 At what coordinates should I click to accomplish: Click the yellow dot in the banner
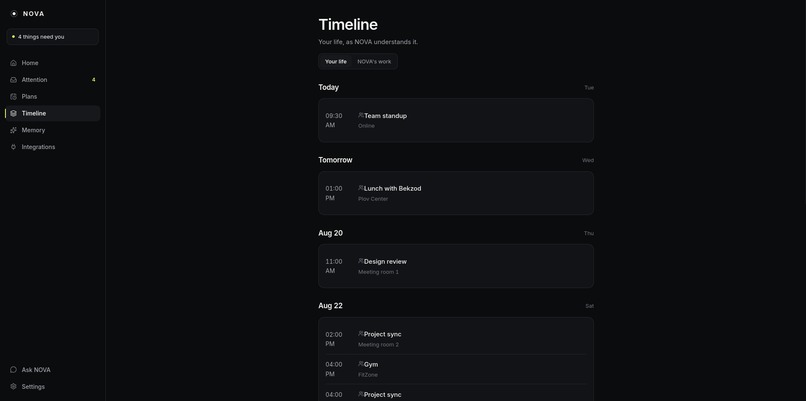[13, 37]
